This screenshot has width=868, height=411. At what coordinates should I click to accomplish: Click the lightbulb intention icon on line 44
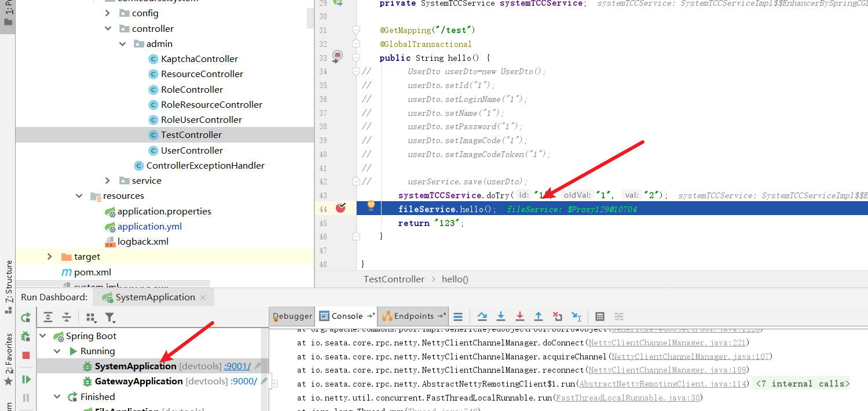click(x=371, y=206)
